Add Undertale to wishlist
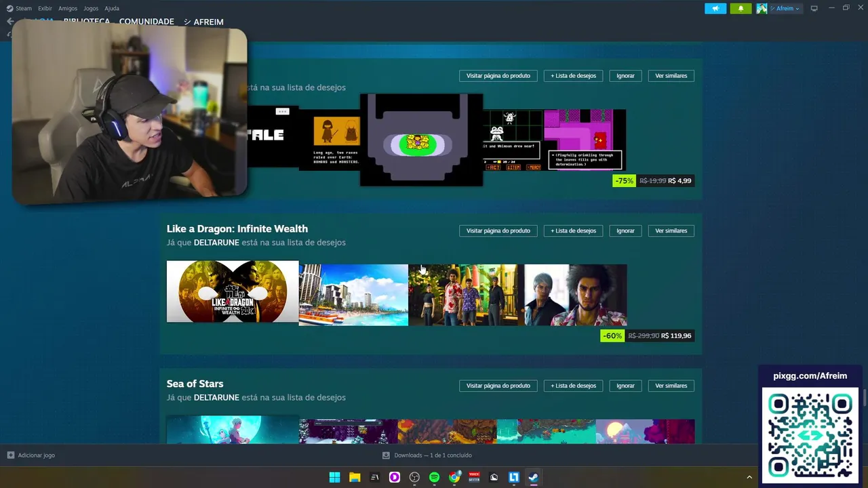The width and height of the screenshot is (868, 488). (x=573, y=76)
